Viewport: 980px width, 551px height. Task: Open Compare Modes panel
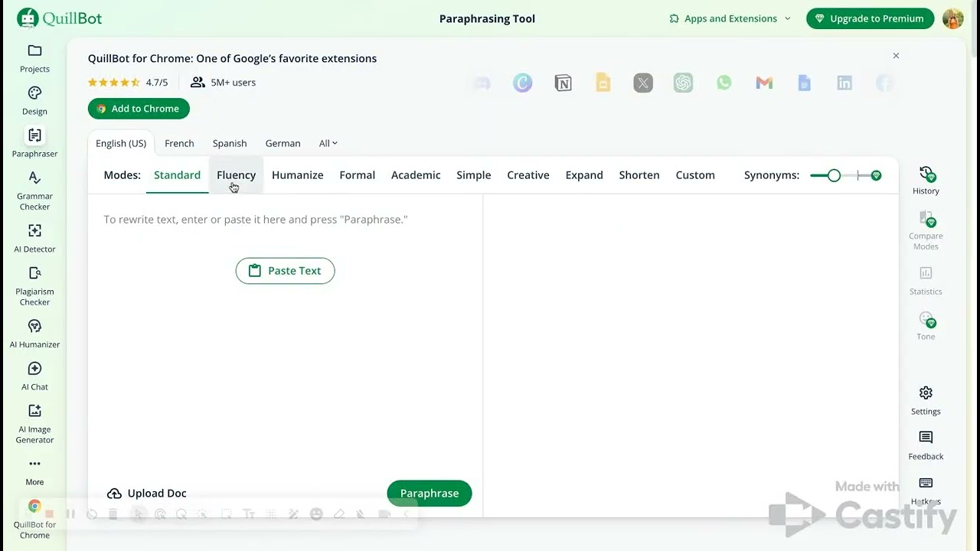[926, 230]
